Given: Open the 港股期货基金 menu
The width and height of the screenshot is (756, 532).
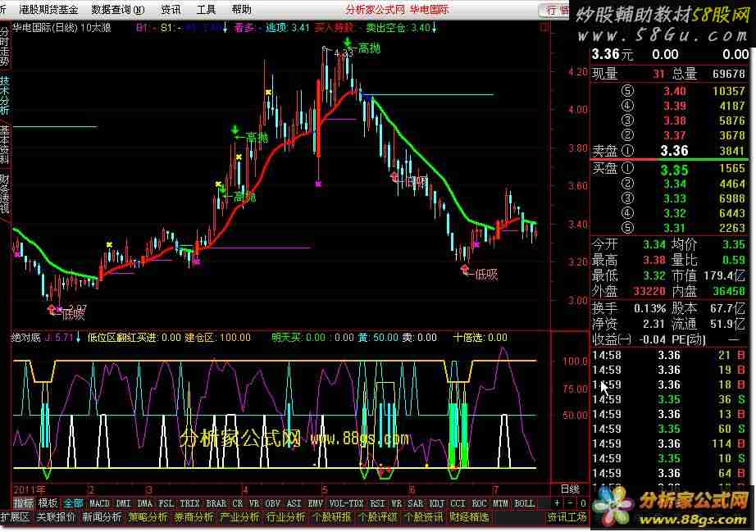Looking at the screenshot, I should 48,10.
